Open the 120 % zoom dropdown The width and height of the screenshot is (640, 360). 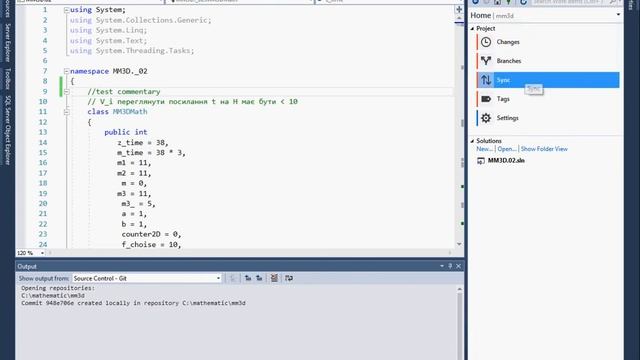pyautogui.click(x=42, y=253)
